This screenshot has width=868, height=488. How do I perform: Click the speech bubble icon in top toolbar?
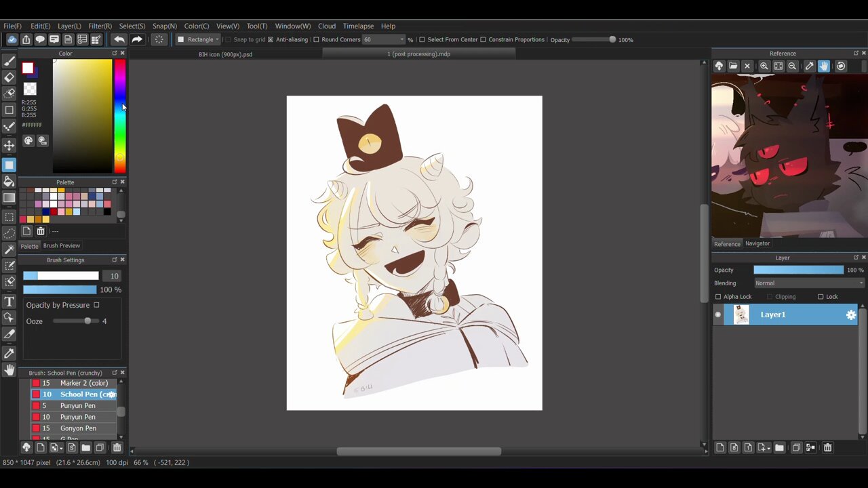pos(40,39)
